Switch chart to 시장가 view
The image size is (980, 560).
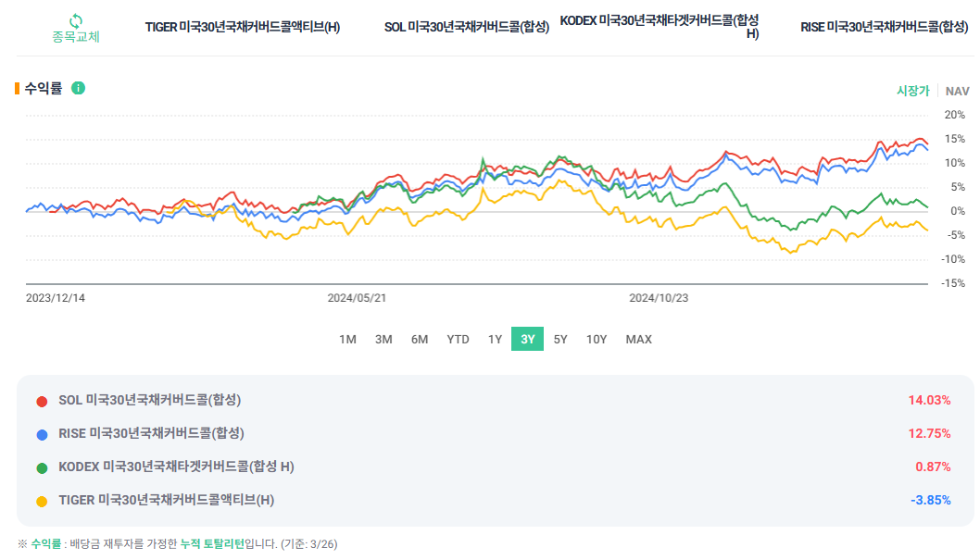coord(913,91)
